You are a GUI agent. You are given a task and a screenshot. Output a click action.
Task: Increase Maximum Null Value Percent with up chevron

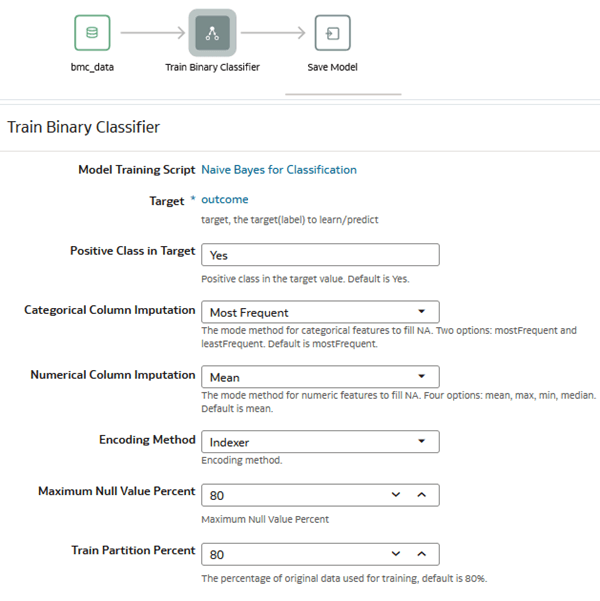click(x=422, y=495)
